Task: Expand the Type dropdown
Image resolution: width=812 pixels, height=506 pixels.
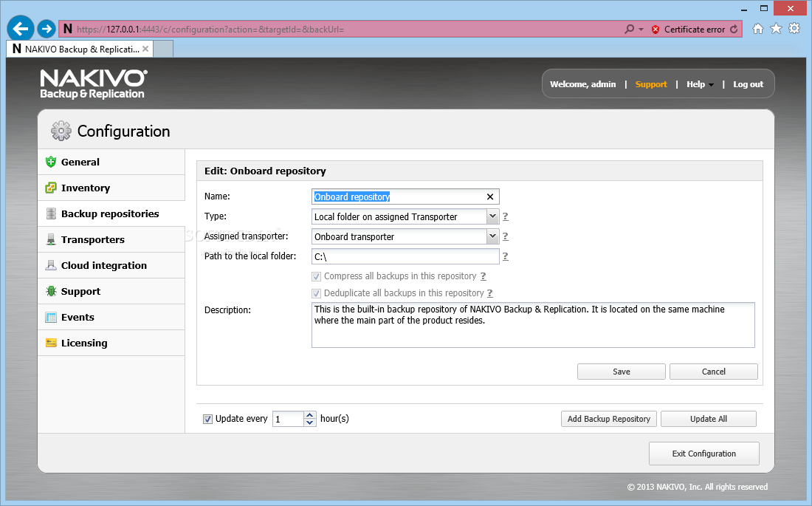Action: (x=492, y=216)
